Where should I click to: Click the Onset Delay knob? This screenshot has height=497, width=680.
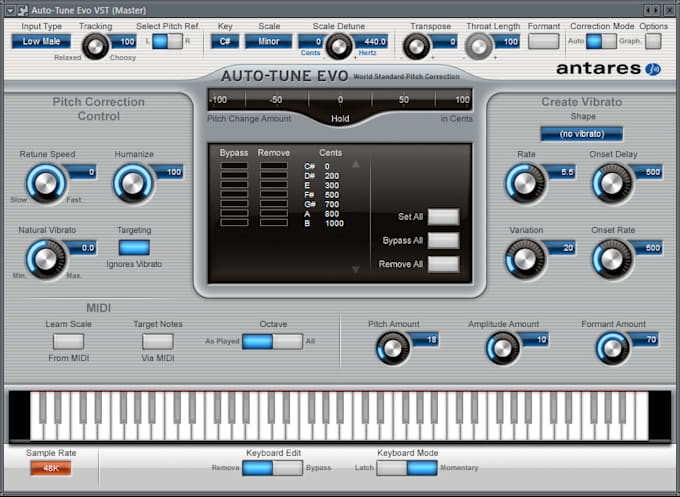[x=612, y=184]
